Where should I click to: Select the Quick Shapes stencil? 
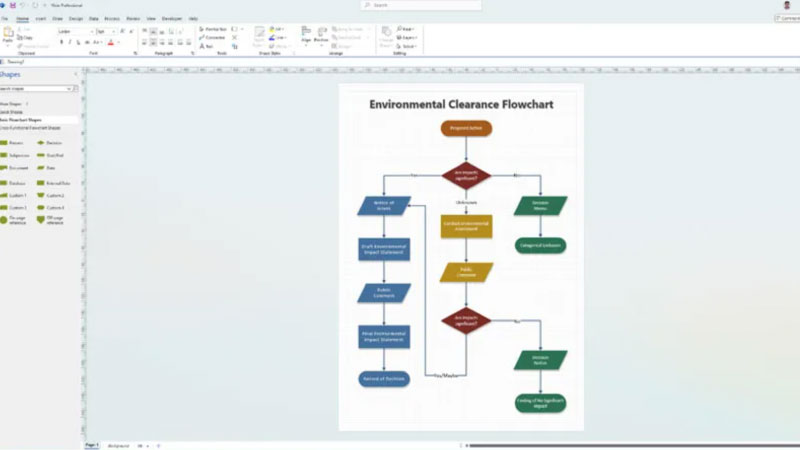(11, 112)
